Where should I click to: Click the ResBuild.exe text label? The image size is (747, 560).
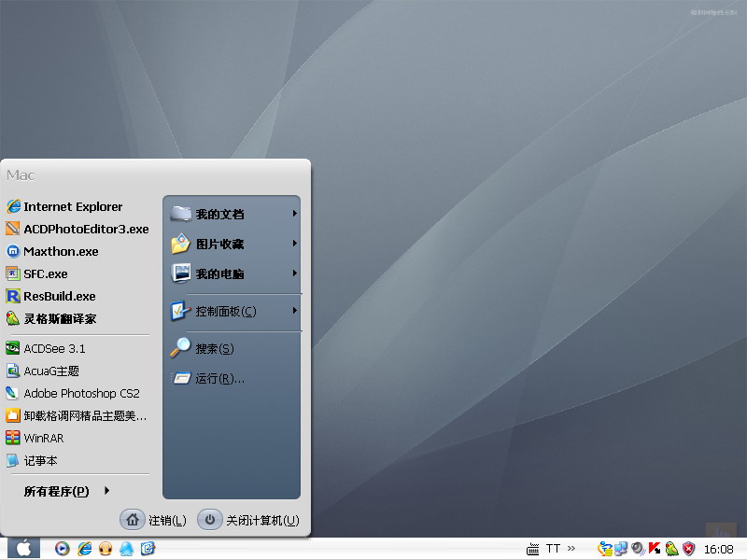60,296
